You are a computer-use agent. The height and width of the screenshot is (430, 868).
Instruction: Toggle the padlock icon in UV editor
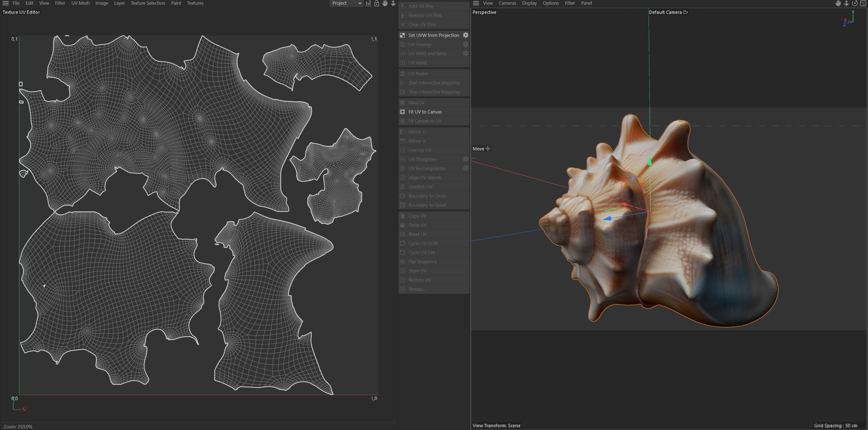click(376, 3)
